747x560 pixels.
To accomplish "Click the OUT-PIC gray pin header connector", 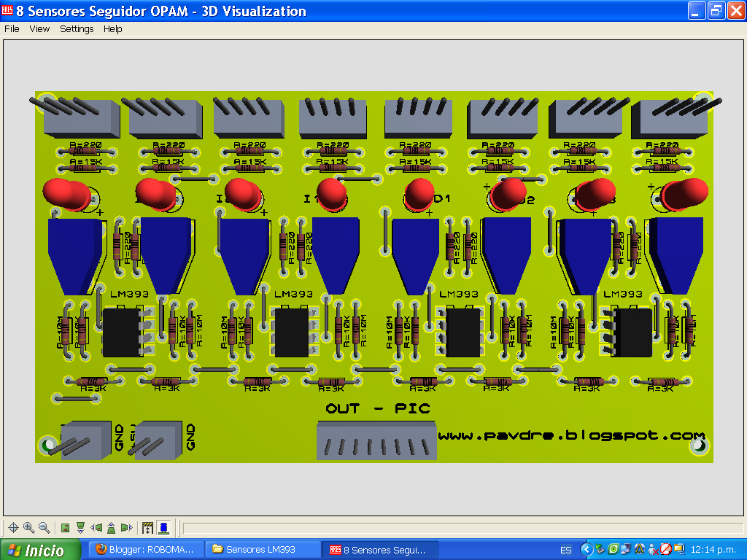I will [x=377, y=441].
